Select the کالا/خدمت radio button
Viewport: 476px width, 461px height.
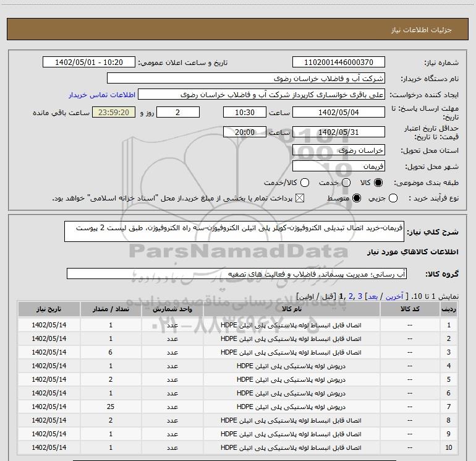305,183
